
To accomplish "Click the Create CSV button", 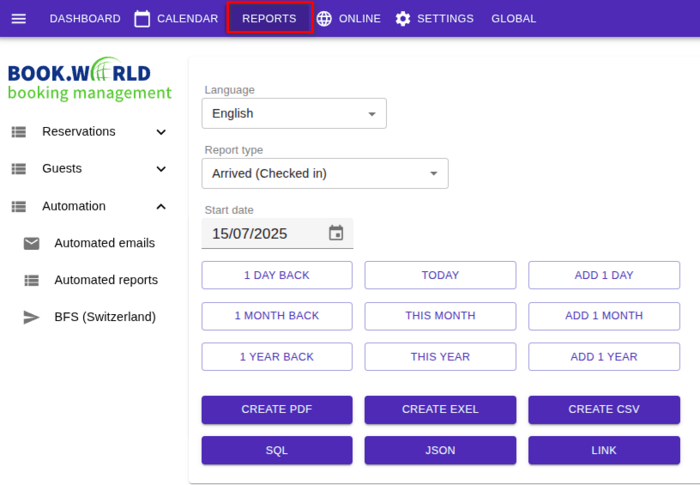I will tap(604, 410).
